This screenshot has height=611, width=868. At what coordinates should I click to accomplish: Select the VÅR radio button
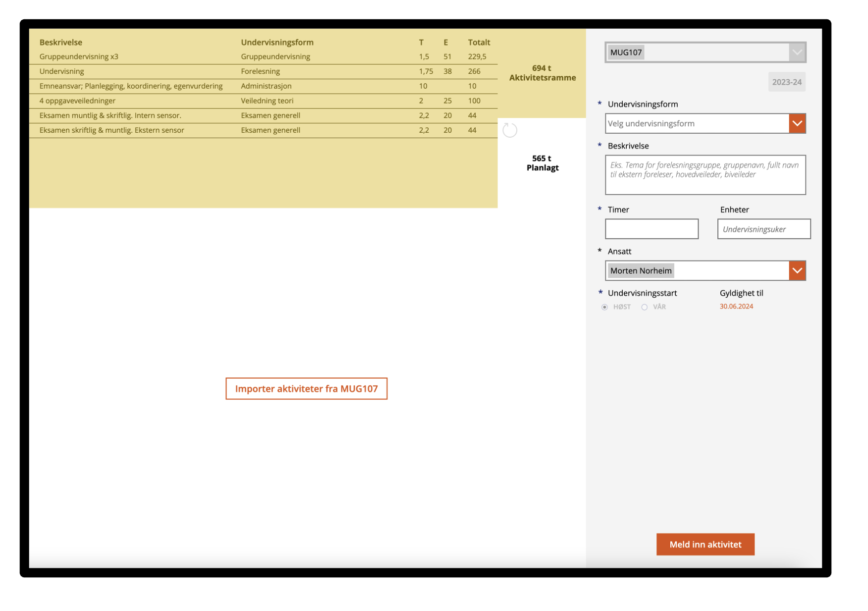pyautogui.click(x=644, y=307)
